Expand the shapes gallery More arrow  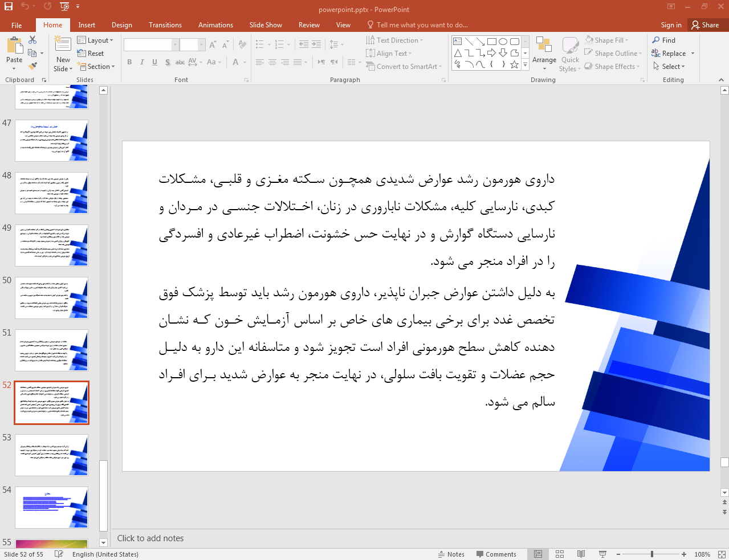click(x=526, y=65)
